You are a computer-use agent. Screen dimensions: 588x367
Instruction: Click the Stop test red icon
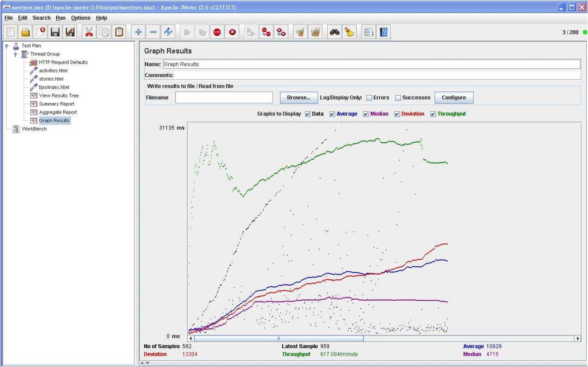click(217, 32)
